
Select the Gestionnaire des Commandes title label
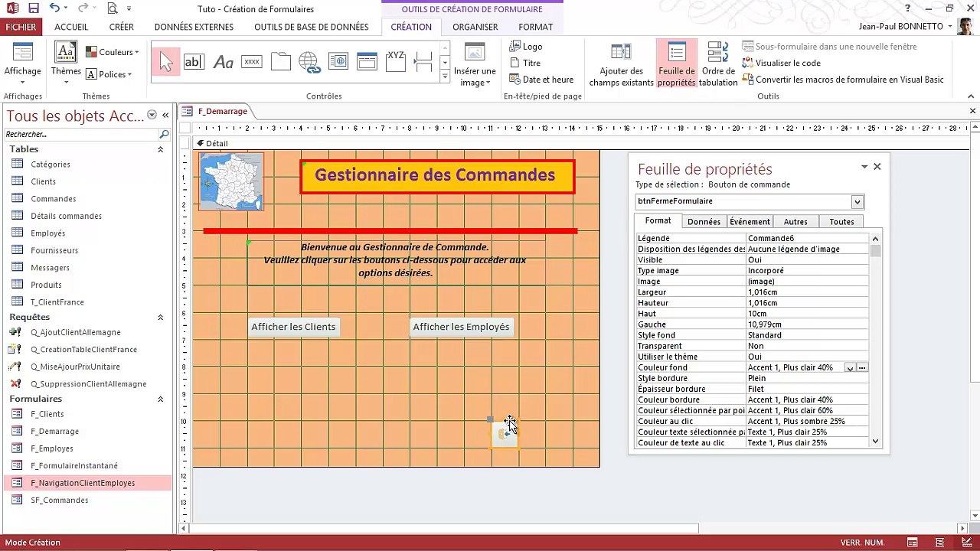coord(437,176)
